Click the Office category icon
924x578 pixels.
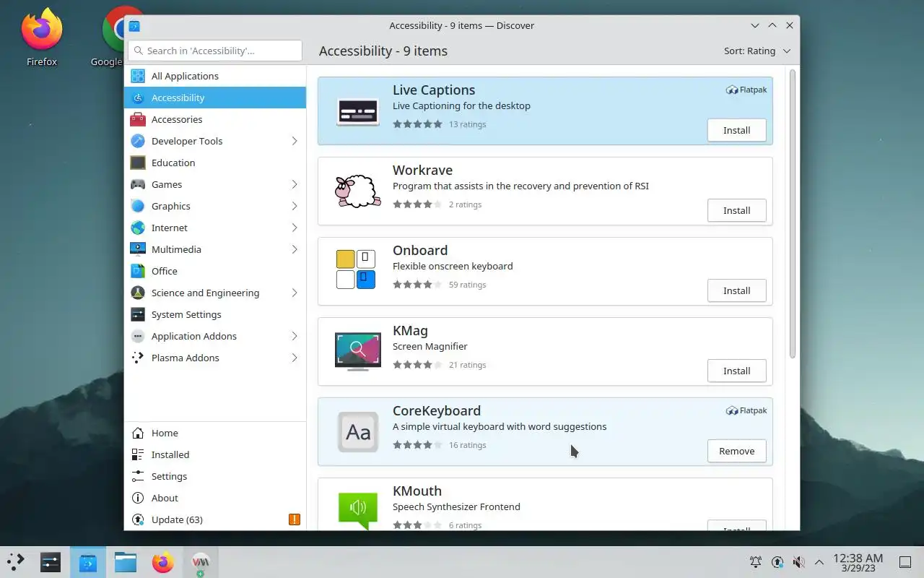click(138, 271)
